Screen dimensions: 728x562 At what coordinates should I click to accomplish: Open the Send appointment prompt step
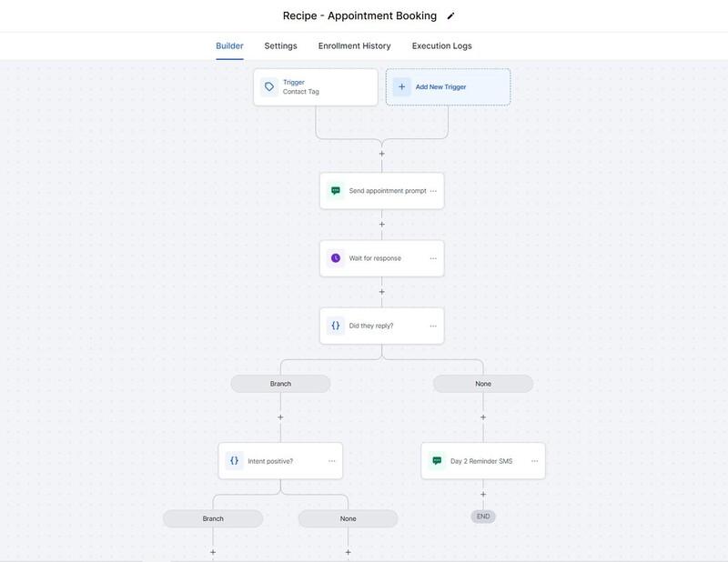[381, 191]
